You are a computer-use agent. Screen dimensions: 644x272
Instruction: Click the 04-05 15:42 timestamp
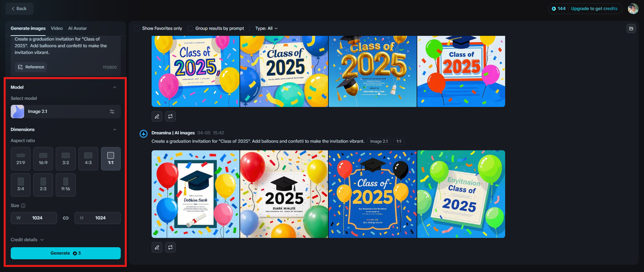[x=211, y=133]
